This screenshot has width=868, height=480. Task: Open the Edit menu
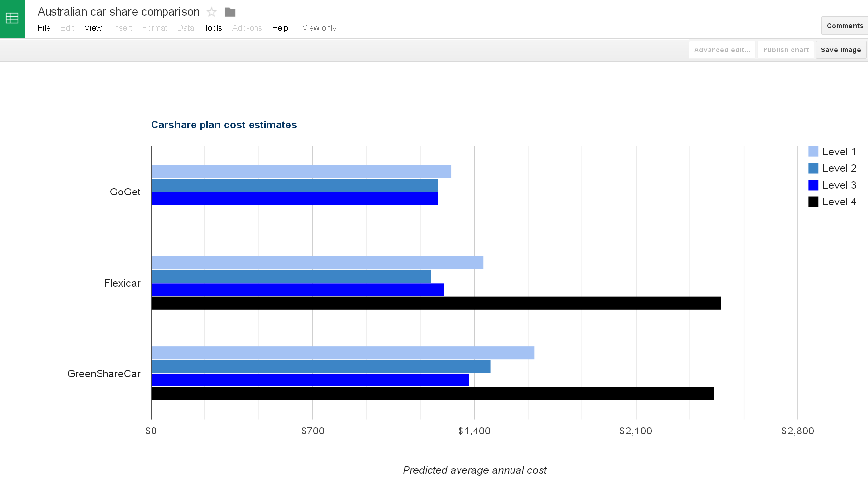(x=67, y=28)
